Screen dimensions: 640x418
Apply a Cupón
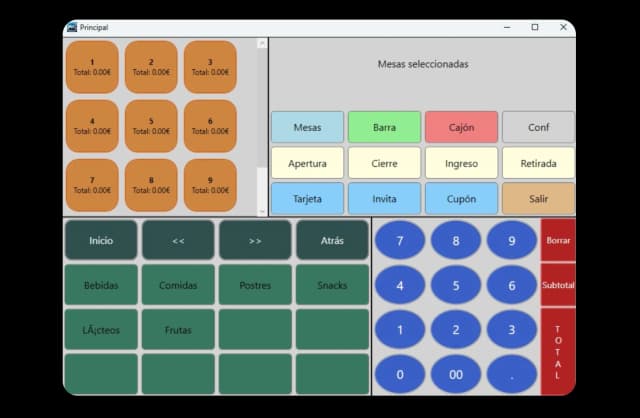click(461, 199)
